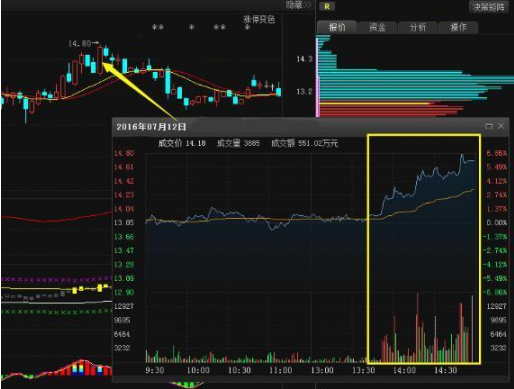Click the 12.90 low price label
The image size is (514, 389).
(x=124, y=292)
